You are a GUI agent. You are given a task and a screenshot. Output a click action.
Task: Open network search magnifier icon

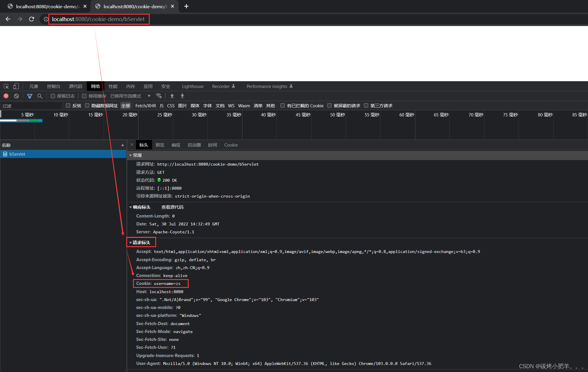pos(40,96)
